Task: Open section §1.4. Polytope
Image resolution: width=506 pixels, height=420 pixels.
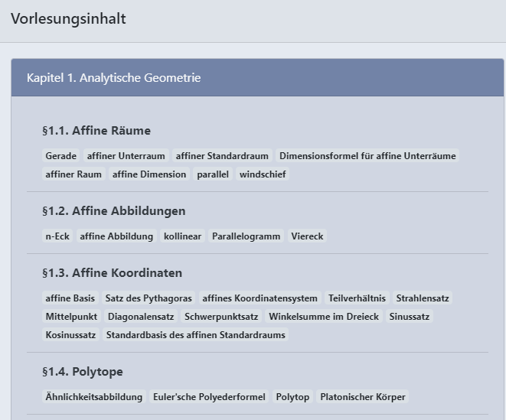Action: click(x=82, y=373)
